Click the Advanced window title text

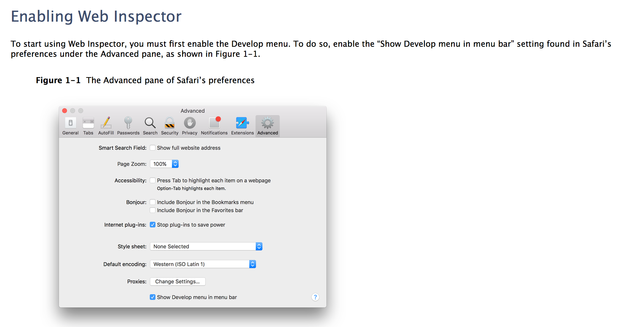193,111
